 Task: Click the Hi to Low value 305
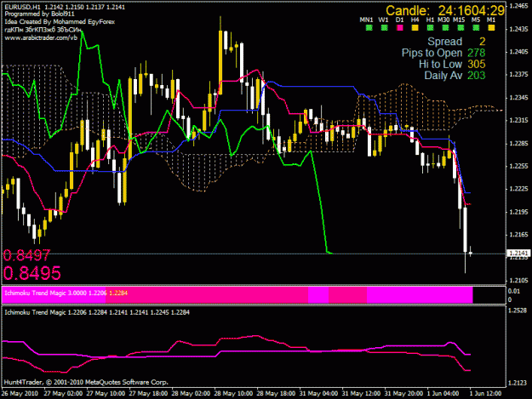[x=477, y=64]
